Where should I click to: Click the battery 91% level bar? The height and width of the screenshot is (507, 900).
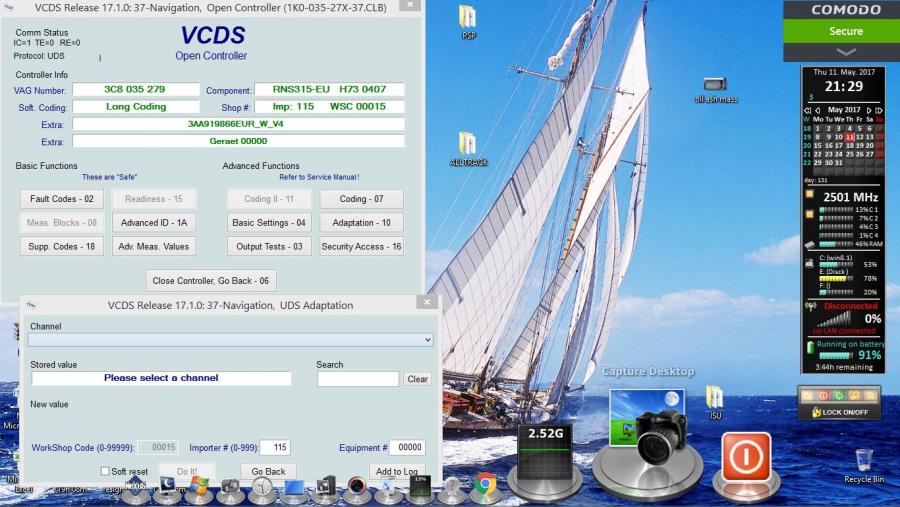coord(835,356)
